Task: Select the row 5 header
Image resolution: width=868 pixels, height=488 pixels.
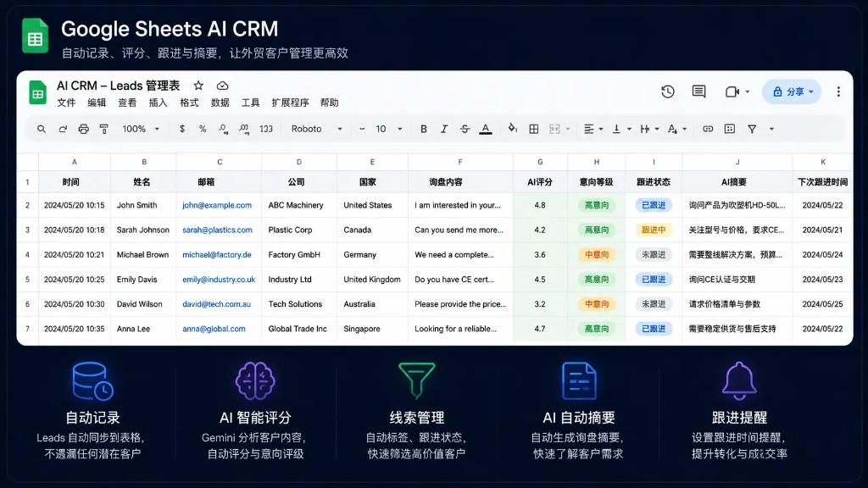Action: point(28,280)
